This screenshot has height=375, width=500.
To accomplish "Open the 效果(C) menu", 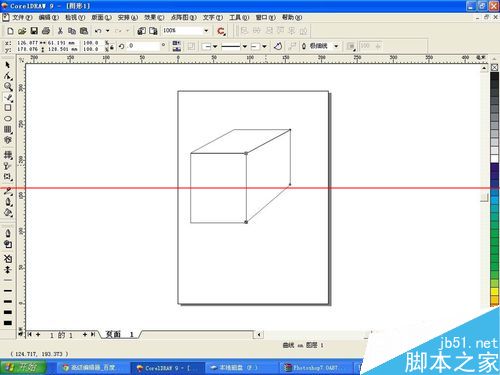I will (154, 17).
